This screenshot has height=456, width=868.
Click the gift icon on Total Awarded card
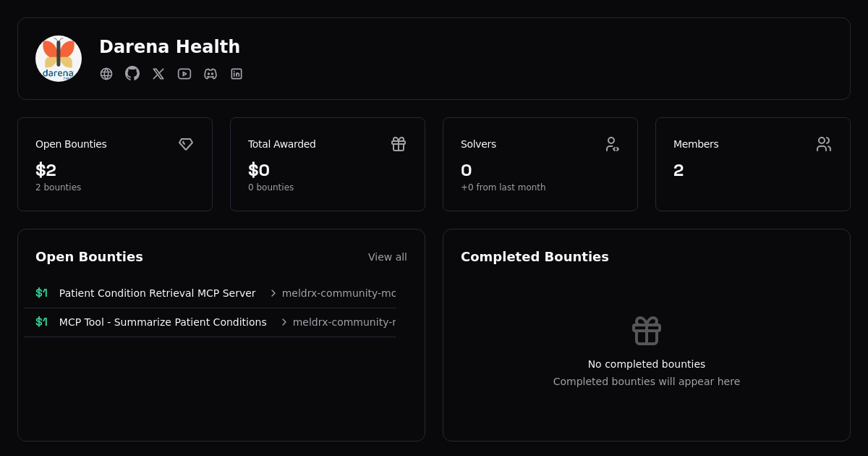(399, 144)
